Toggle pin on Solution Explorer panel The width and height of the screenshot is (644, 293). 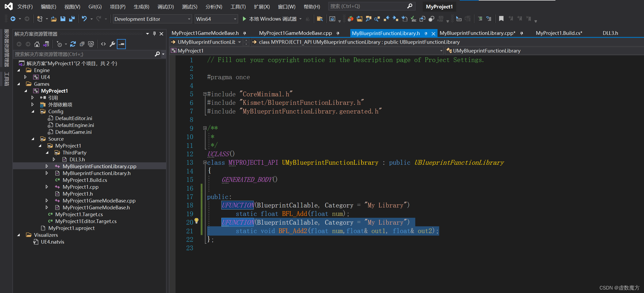(154, 34)
